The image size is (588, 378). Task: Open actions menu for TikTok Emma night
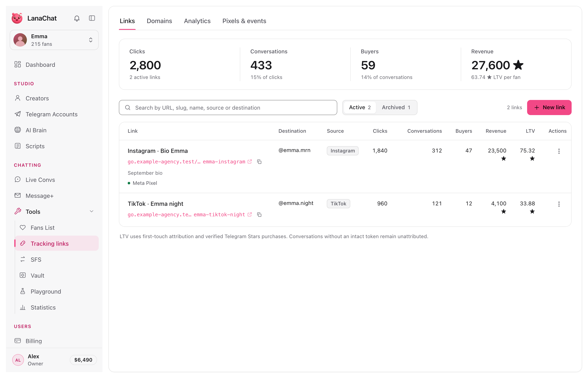tap(559, 204)
